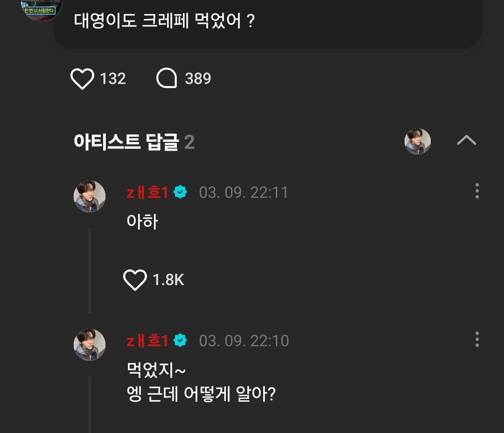Like the post with 132 hearts
This screenshot has width=504, height=433.
coord(82,78)
